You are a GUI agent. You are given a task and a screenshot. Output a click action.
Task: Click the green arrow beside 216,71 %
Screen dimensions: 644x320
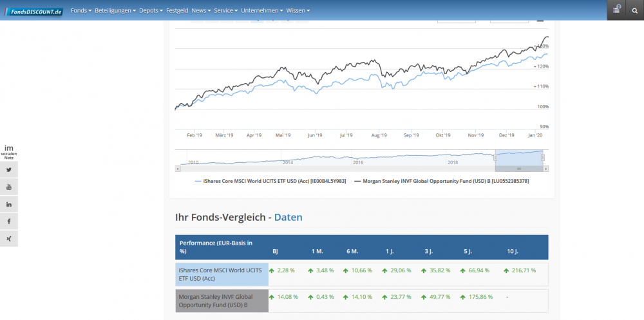[x=506, y=270]
